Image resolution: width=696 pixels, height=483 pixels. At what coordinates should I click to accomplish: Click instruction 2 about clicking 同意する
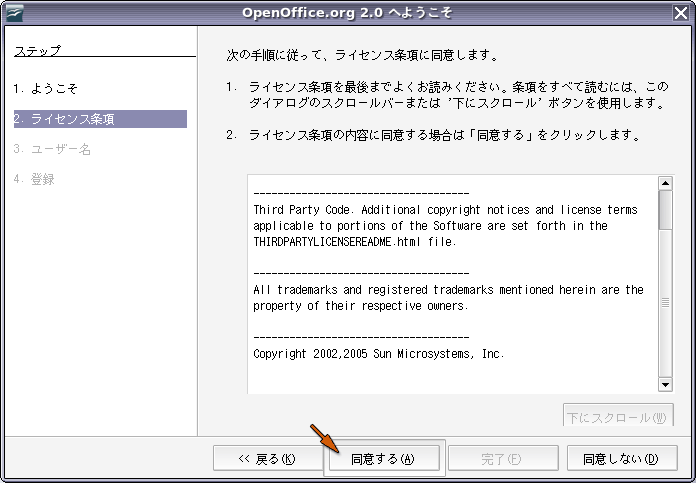click(x=434, y=135)
